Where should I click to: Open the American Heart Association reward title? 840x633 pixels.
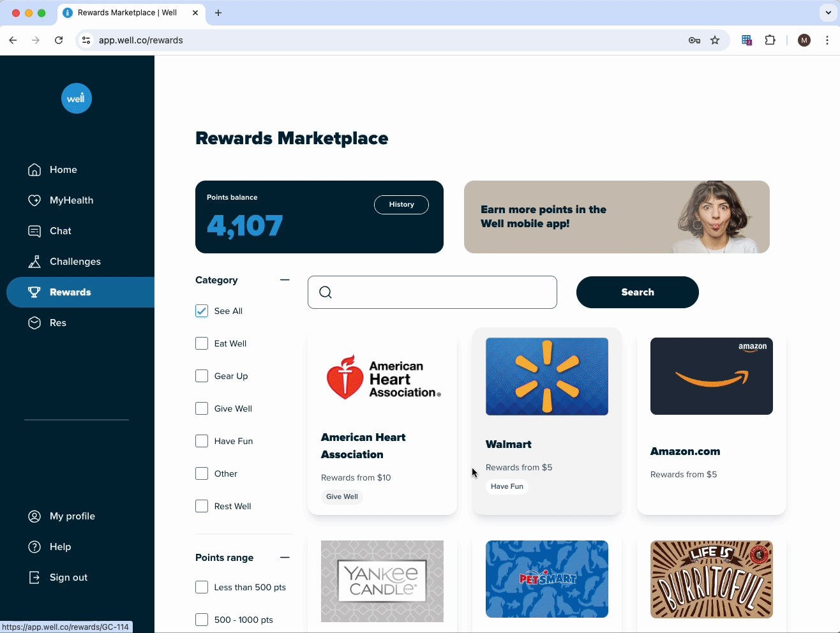pyautogui.click(x=363, y=446)
